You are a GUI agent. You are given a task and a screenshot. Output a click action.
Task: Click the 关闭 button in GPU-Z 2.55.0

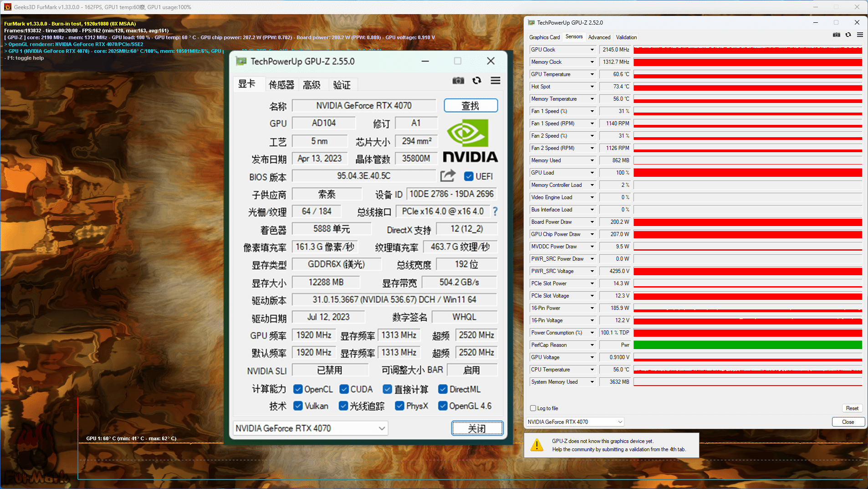pos(477,428)
